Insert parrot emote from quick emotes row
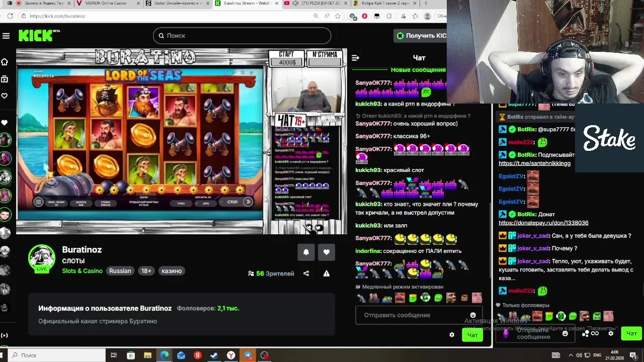Screen dimensions: 644x362 (361, 298)
